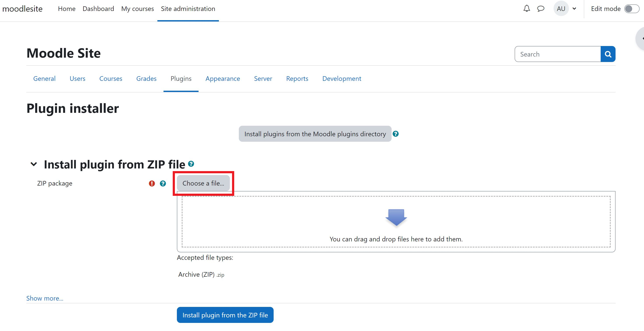The width and height of the screenshot is (644, 331).
Task: Focus the Search input field
Action: 558,54
